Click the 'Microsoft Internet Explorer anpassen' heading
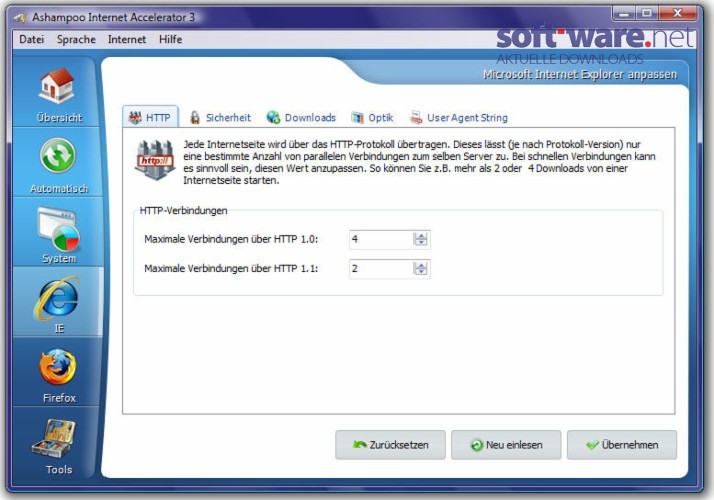 point(580,74)
